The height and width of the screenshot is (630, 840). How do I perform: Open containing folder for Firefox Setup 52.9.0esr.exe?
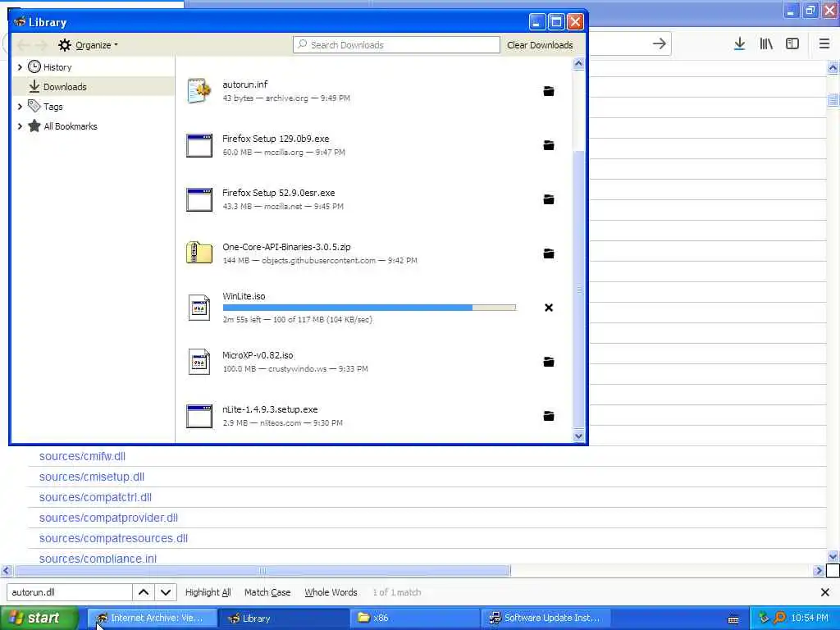click(549, 199)
